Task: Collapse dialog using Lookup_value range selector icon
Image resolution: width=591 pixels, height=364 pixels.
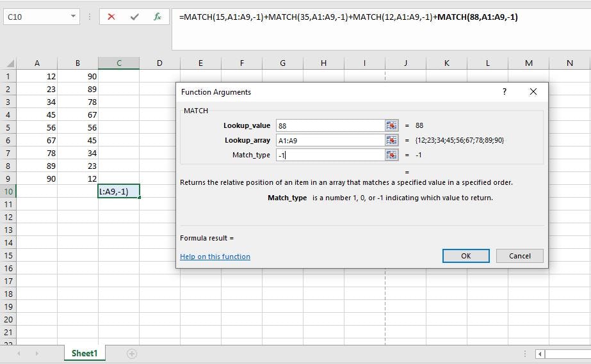Action: click(x=392, y=125)
